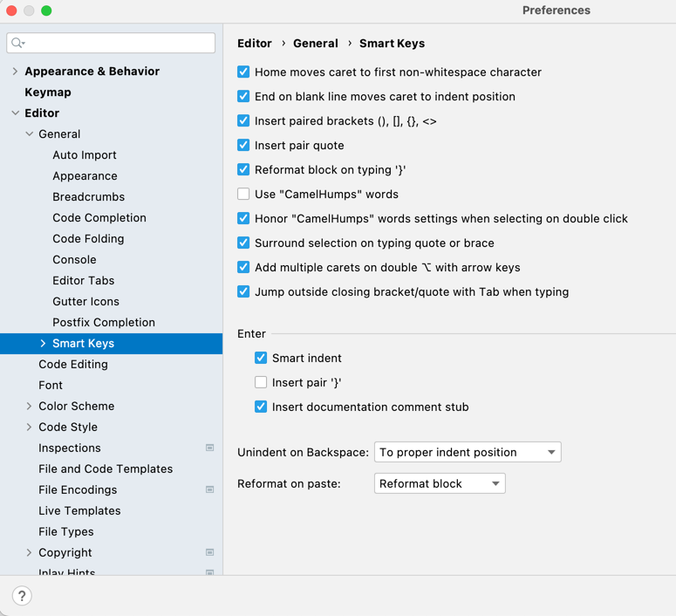Disable Insert paired brackets checkbox
The image size is (676, 616).
click(x=243, y=120)
